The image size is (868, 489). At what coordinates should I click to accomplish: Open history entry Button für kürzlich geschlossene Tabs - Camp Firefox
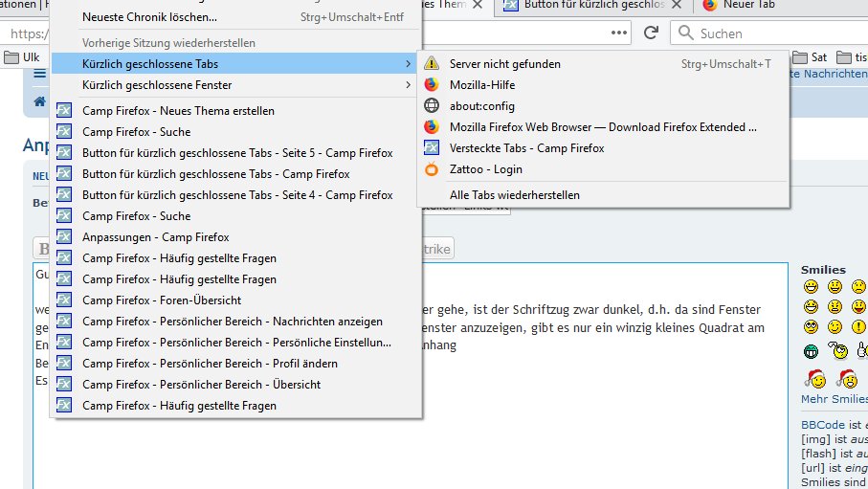pos(236,174)
